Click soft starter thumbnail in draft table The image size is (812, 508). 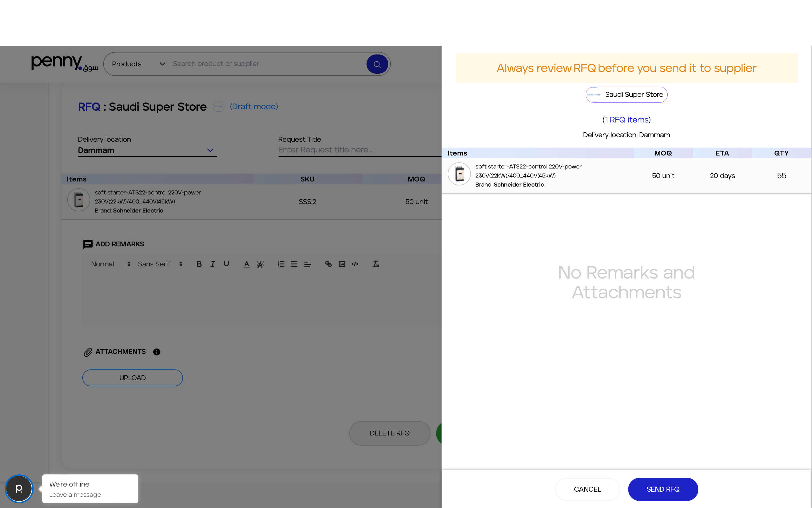(x=78, y=200)
